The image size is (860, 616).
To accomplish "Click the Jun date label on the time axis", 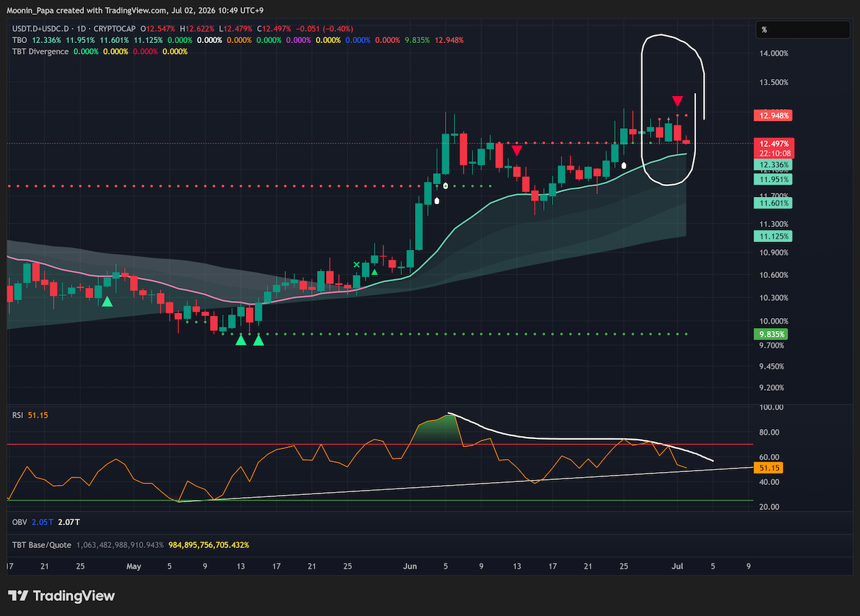I will point(410,567).
